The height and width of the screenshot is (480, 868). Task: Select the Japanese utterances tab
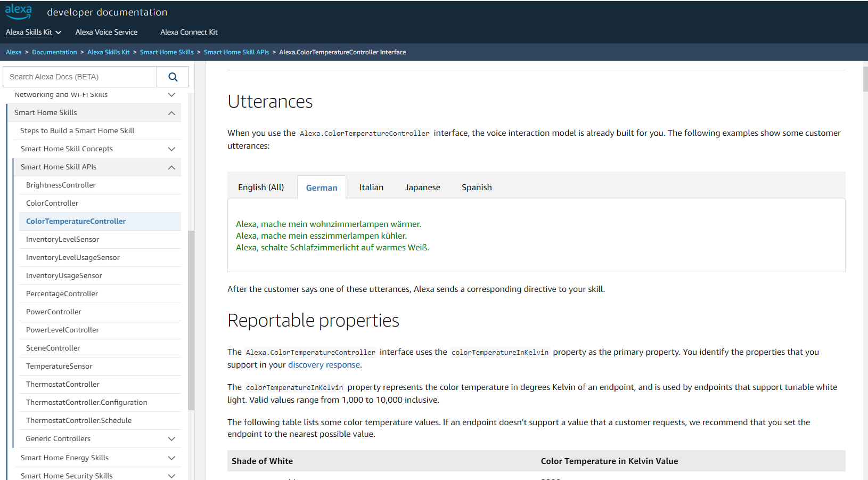tap(422, 188)
